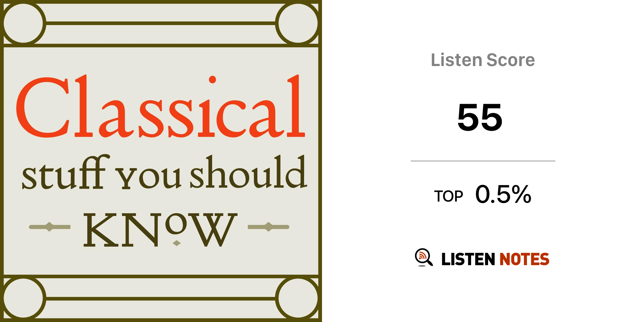Viewport: 644px width, 322px height.
Task: Click the black "LISTEN" brand word
Action: pyautogui.click(x=468, y=259)
